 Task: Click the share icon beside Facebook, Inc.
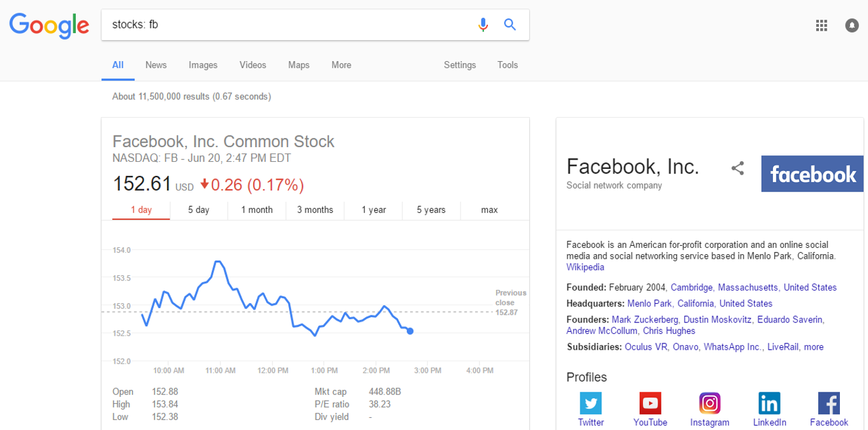point(738,169)
